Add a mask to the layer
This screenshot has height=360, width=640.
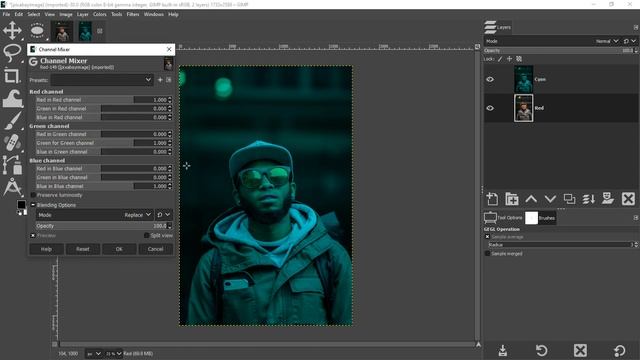(x=608, y=199)
